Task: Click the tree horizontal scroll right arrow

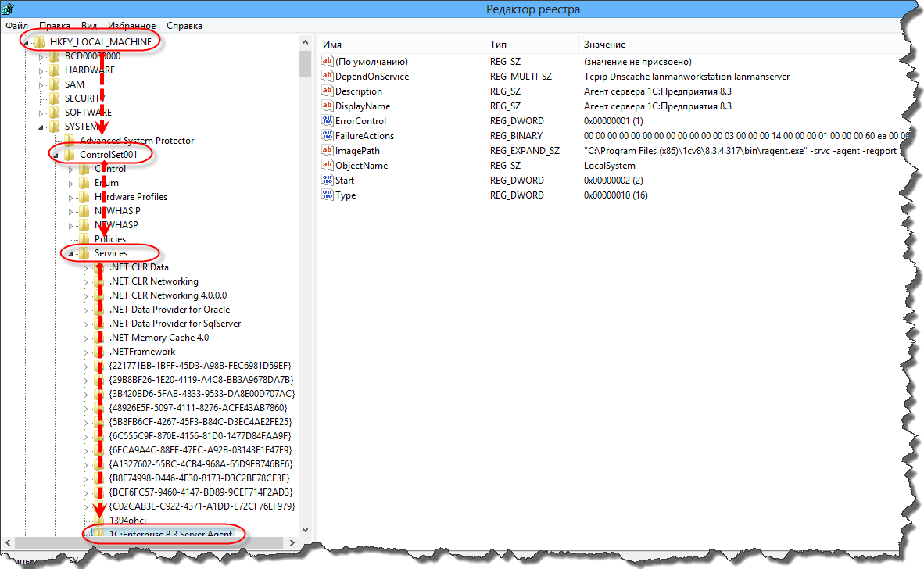Action: pyautogui.click(x=292, y=542)
